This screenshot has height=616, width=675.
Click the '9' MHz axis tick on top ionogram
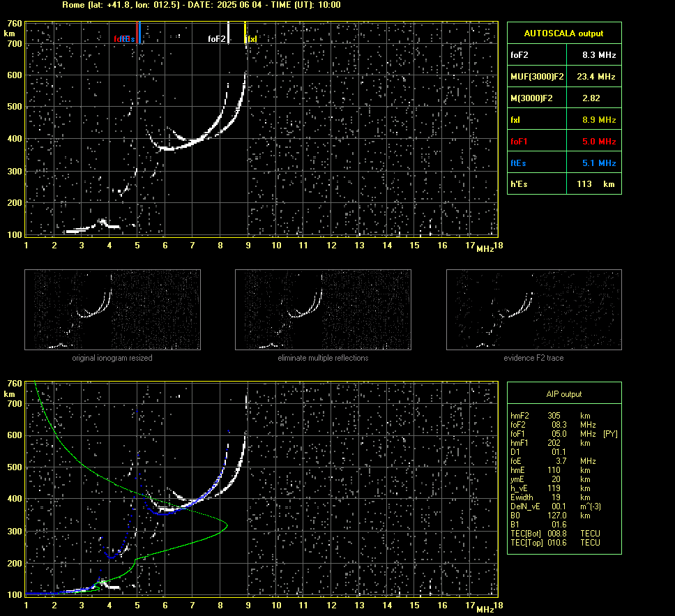(x=248, y=246)
